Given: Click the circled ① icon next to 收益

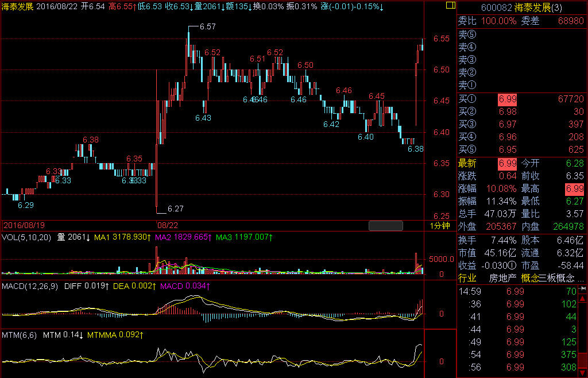Looking at the screenshot, I should click(x=510, y=266).
